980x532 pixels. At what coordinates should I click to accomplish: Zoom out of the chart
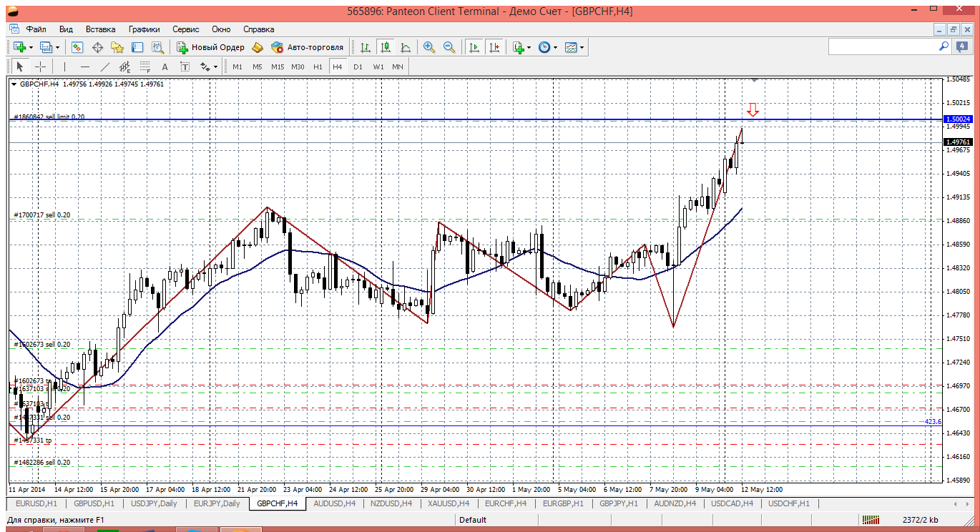449,47
